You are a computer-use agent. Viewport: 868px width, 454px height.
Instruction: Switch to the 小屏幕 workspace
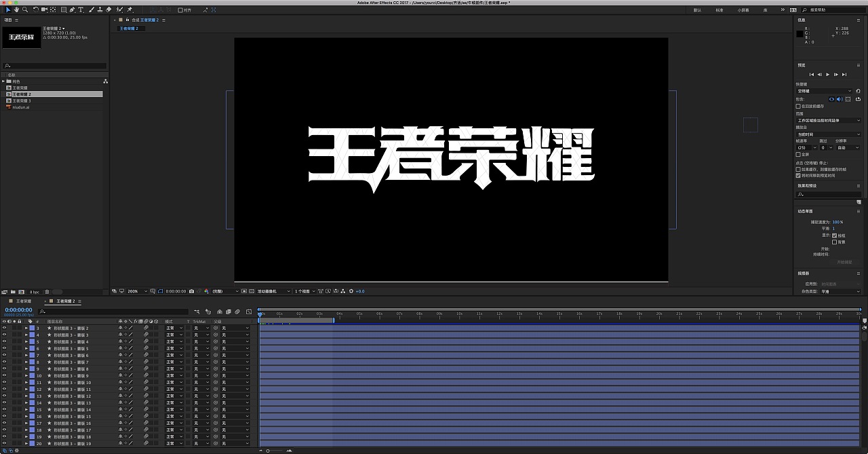(x=743, y=10)
